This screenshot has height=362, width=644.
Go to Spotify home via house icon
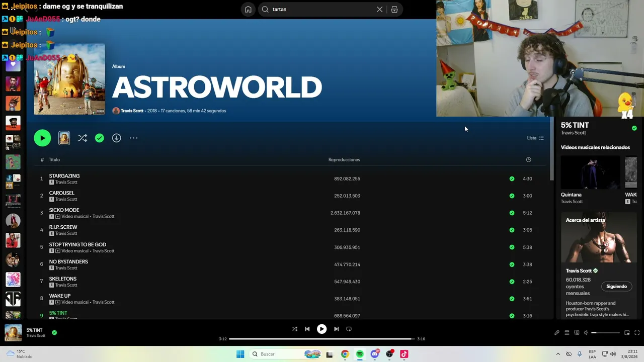point(248,10)
